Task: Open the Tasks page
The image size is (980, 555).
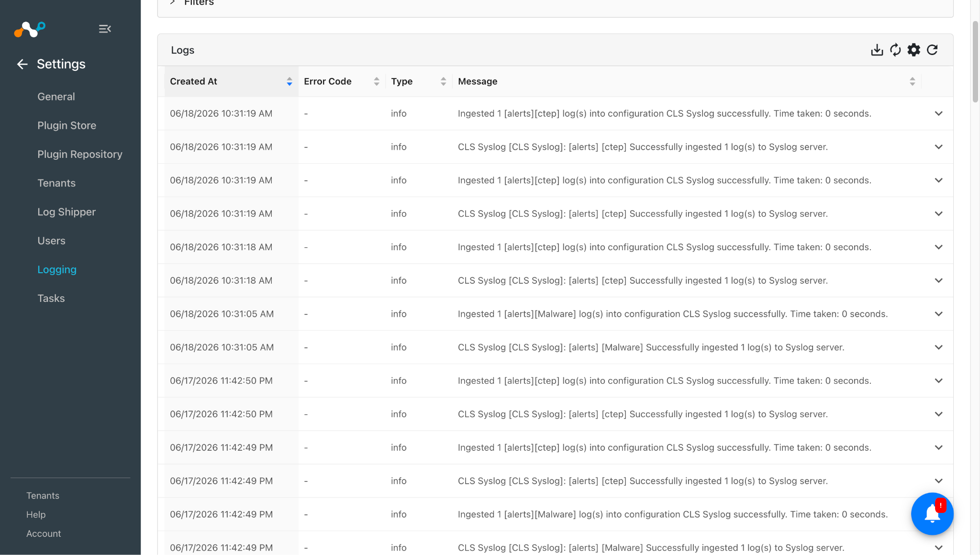Action: [51, 299]
